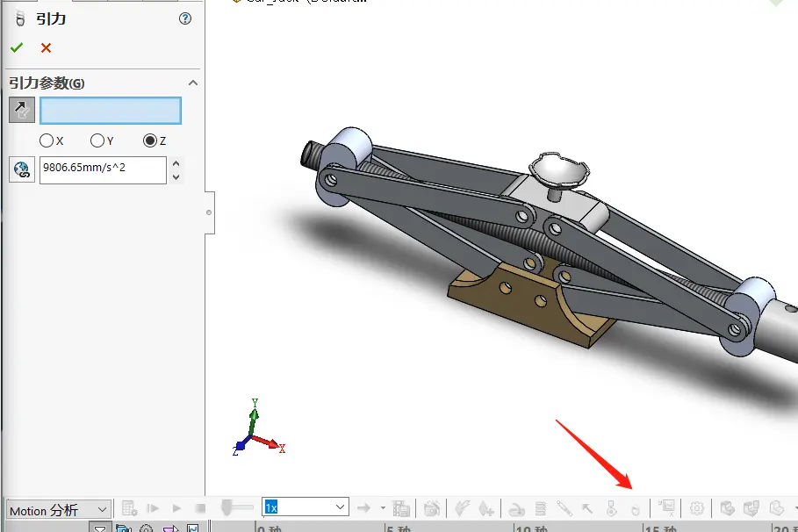Click the Save Animation icon
798x532 pixels.
click(401, 508)
